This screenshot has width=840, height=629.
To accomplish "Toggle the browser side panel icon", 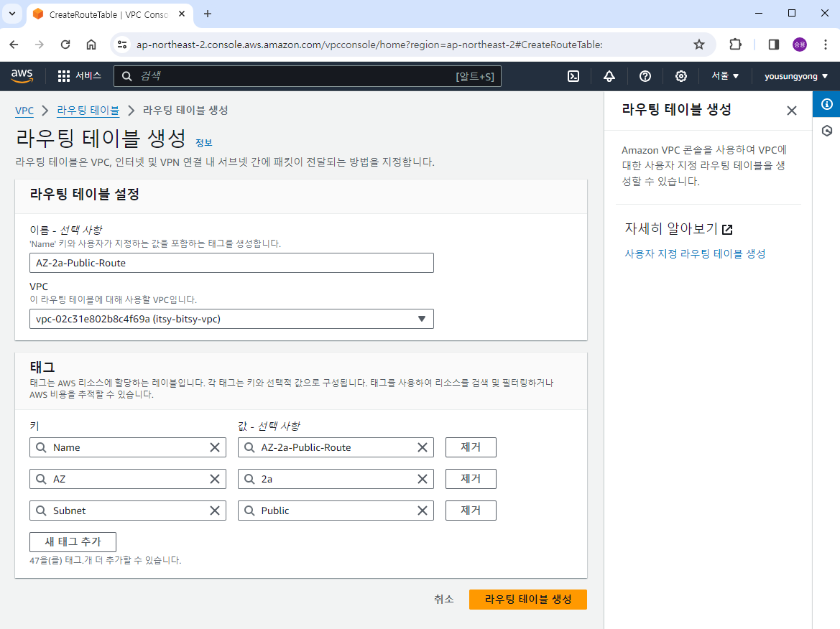I will pos(774,45).
